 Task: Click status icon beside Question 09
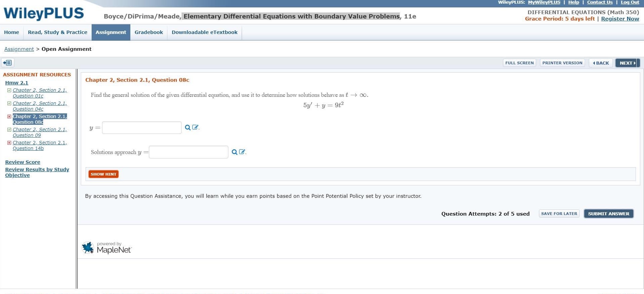(x=9, y=130)
